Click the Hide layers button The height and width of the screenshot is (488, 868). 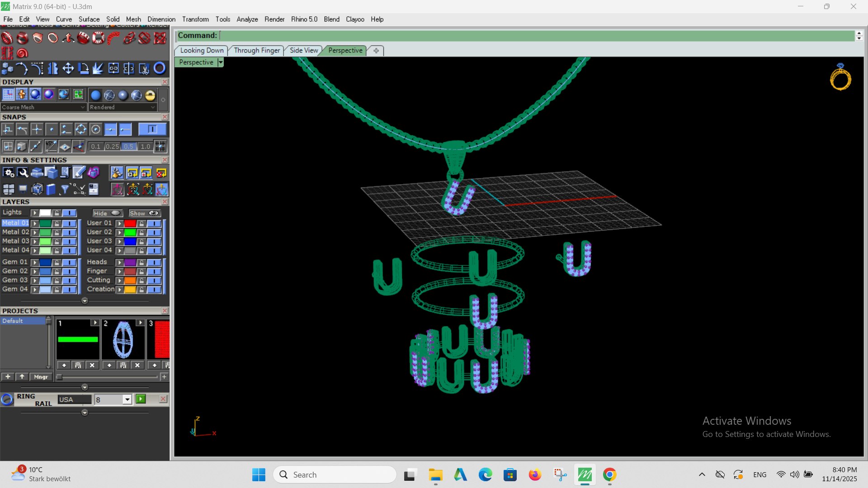[x=107, y=213]
